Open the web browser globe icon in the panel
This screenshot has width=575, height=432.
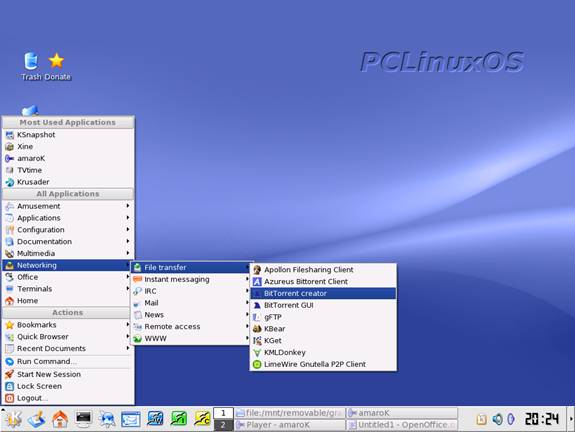click(107, 419)
